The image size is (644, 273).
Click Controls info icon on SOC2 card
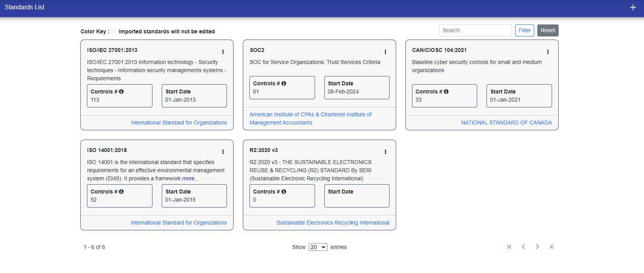tap(284, 83)
